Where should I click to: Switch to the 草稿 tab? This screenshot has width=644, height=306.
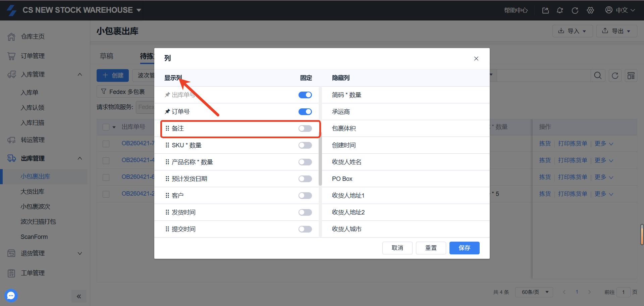tap(107, 56)
